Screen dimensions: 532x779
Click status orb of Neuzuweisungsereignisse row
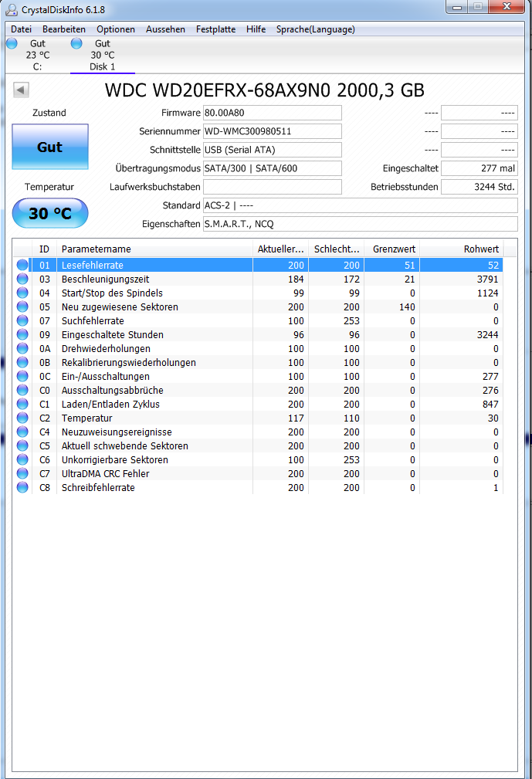point(22,432)
